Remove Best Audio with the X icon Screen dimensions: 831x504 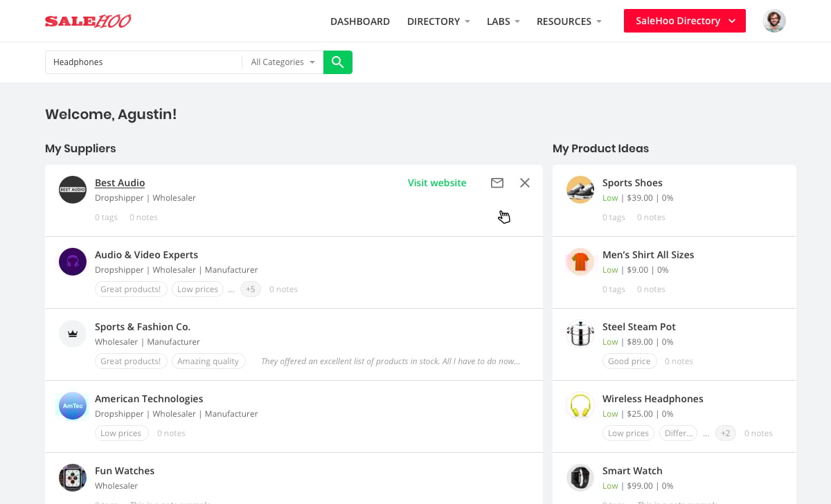(x=524, y=183)
